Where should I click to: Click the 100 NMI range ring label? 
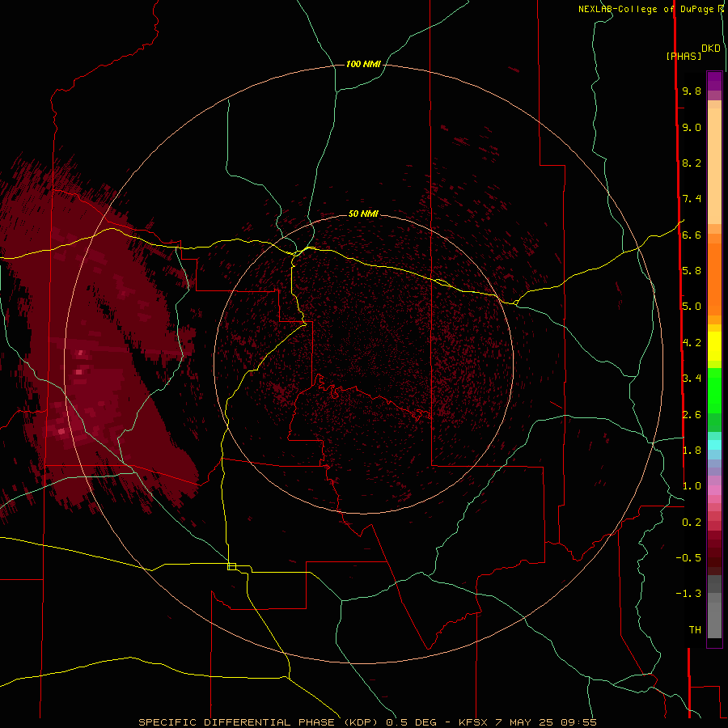[x=363, y=64]
